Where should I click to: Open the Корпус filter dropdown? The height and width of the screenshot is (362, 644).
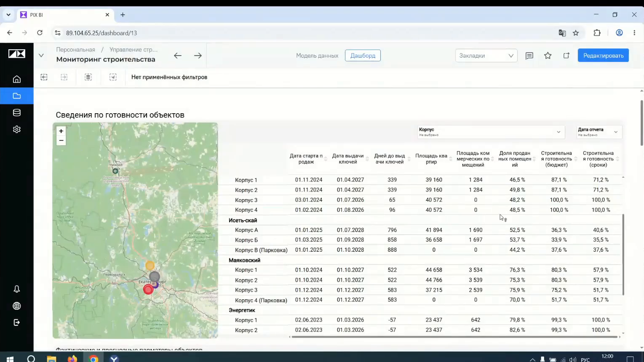click(x=491, y=132)
